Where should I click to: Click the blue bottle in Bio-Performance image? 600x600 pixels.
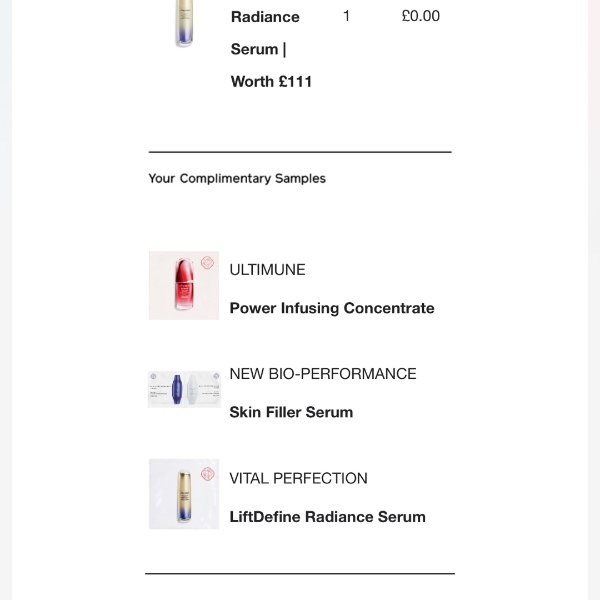tap(178, 388)
